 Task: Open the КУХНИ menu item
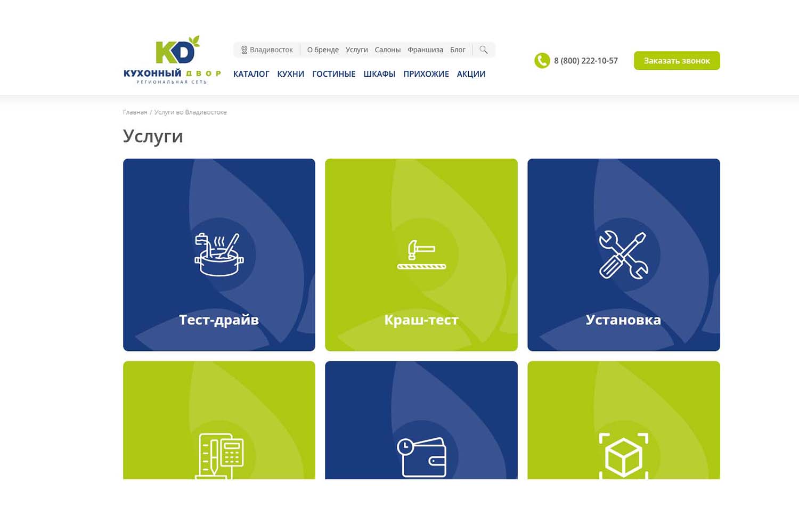point(290,74)
